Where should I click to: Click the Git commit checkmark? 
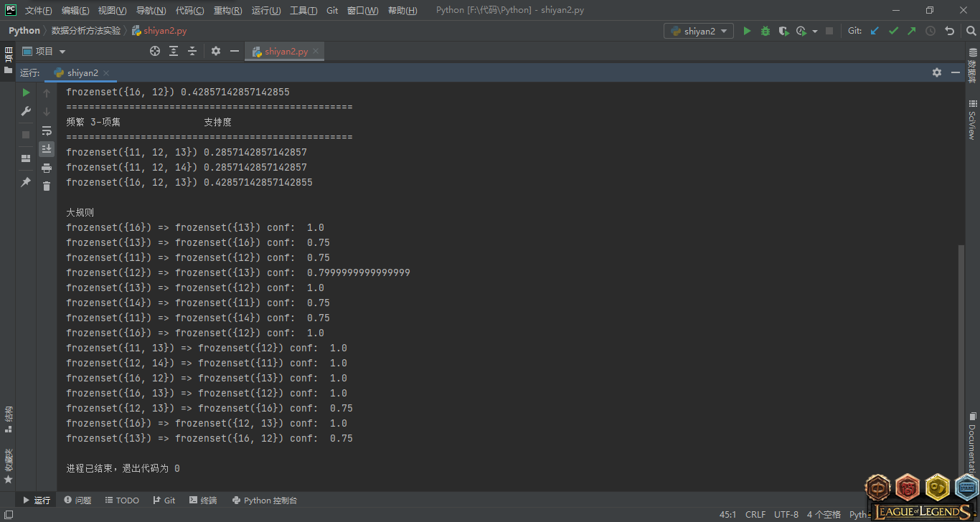point(893,31)
